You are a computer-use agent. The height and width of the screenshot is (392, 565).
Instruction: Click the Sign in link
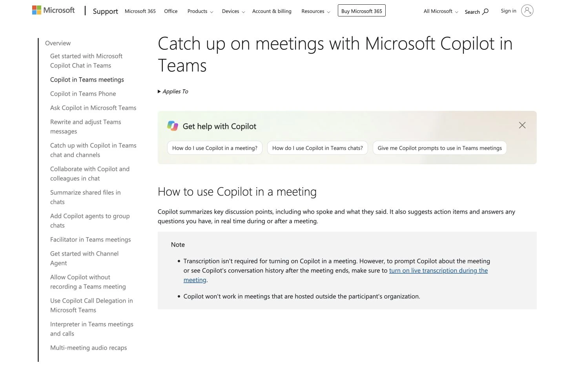click(508, 11)
